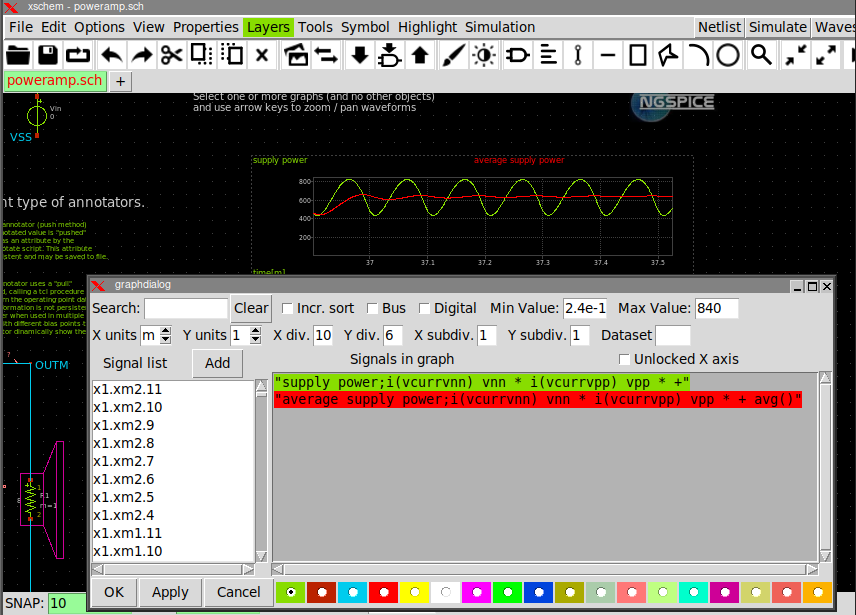Open the X units spinner dropdown

[x=164, y=335]
